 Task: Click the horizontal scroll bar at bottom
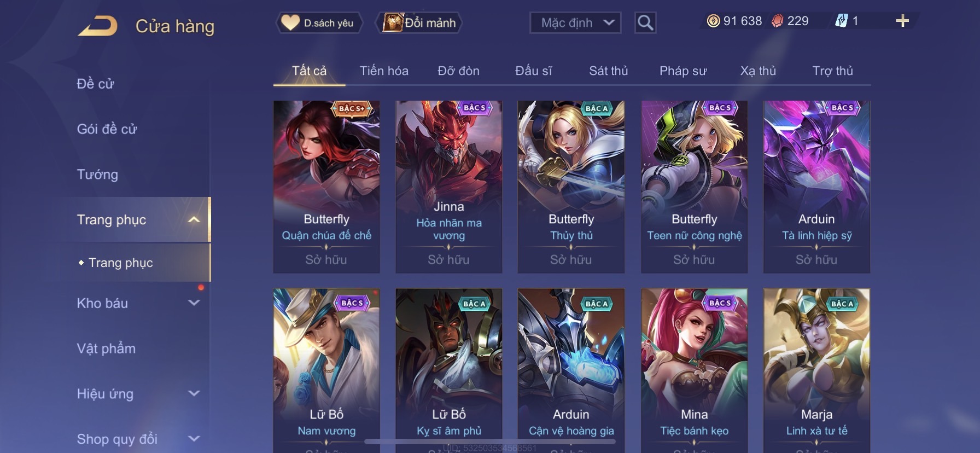coord(490,441)
